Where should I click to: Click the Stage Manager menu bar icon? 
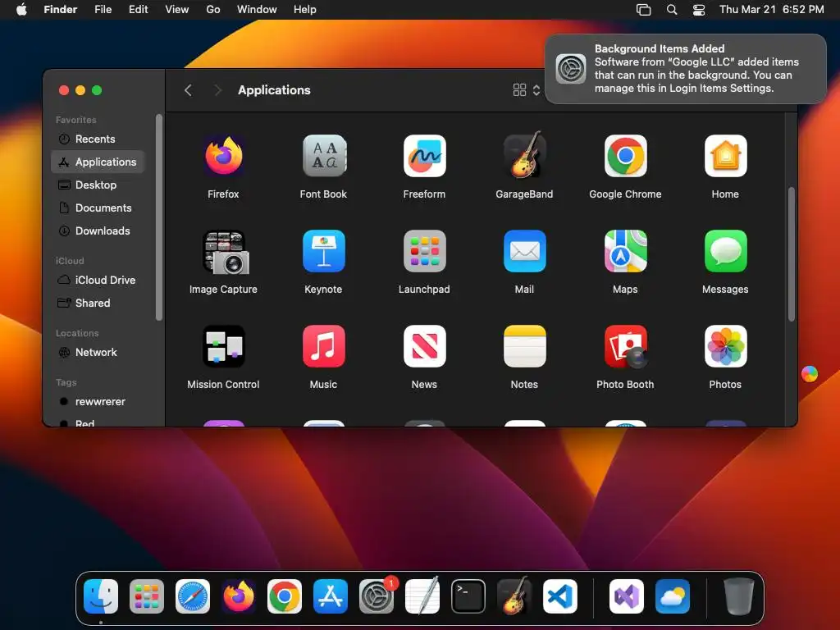click(x=643, y=10)
